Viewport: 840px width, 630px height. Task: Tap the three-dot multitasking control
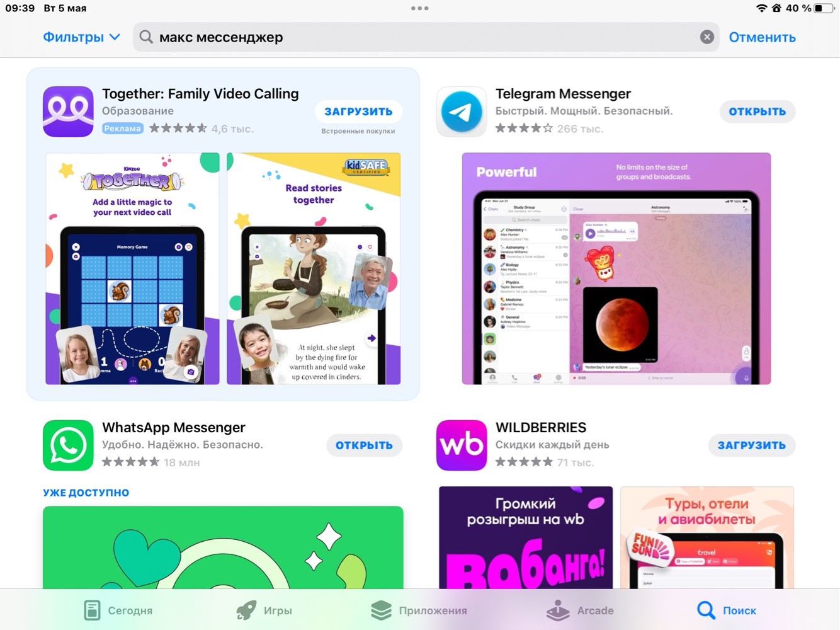click(419, 8)
